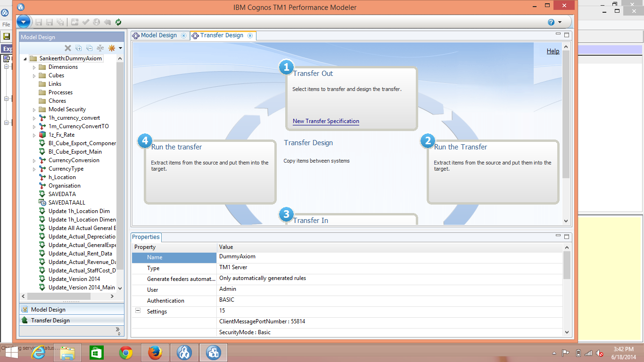Screen dimensions: 644x362
Task: Click the Properties pane scroll-down arrow
Action: pyautogui.click(x=567, y=332)
